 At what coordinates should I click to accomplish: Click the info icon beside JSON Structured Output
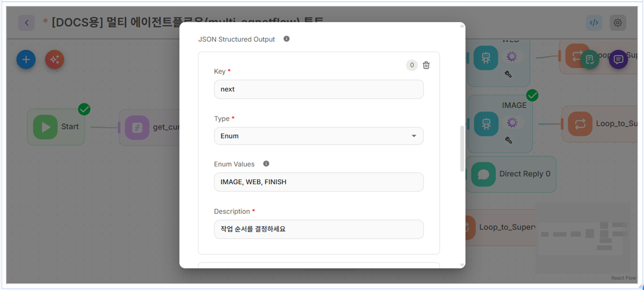[x=287, y=39]
